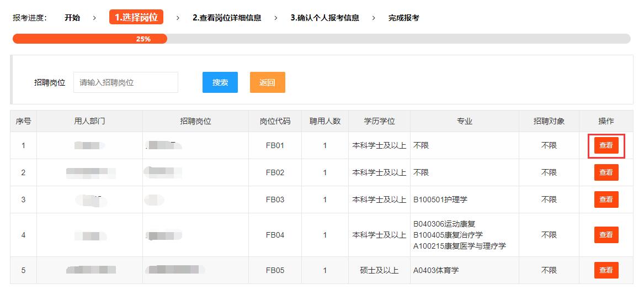Screen dimensions: 644x294
Task: Click the 25% progress bar
Action: coord(143,39)
